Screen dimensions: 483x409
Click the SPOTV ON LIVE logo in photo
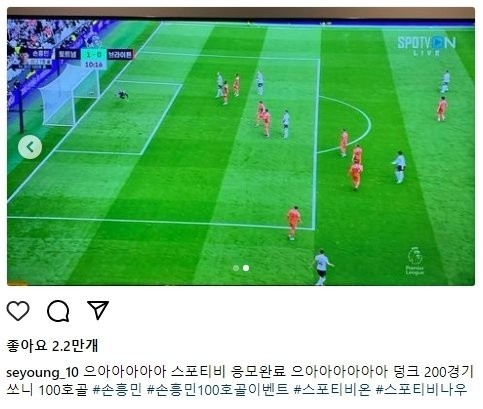pos(427,46)
